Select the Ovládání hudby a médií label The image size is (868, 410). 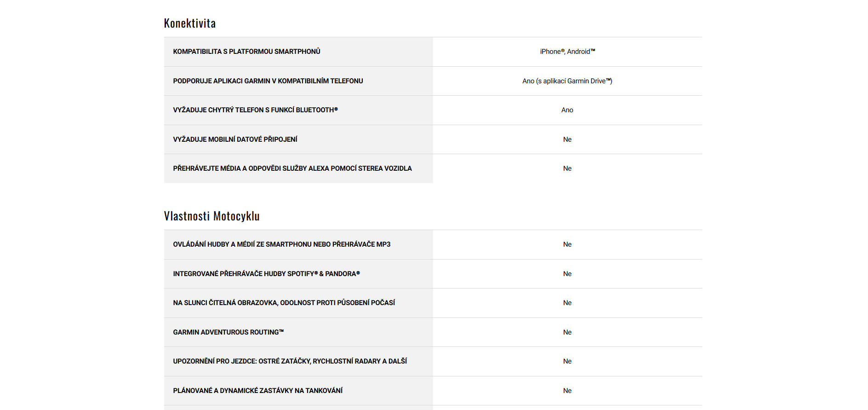coord(281,244)
